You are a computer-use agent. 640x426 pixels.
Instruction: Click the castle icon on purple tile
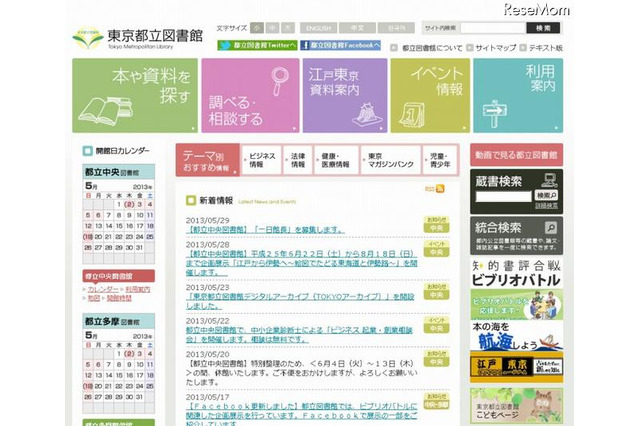point(367,115)
